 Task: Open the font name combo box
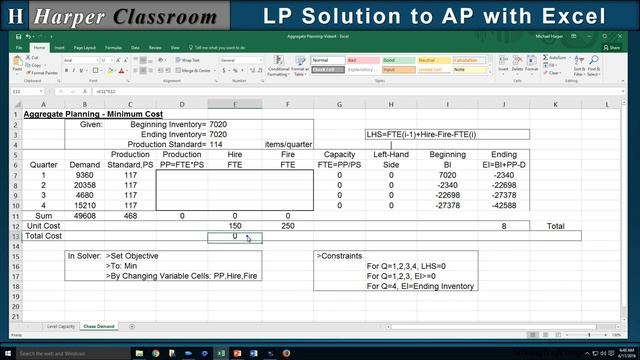coord(81,60)
